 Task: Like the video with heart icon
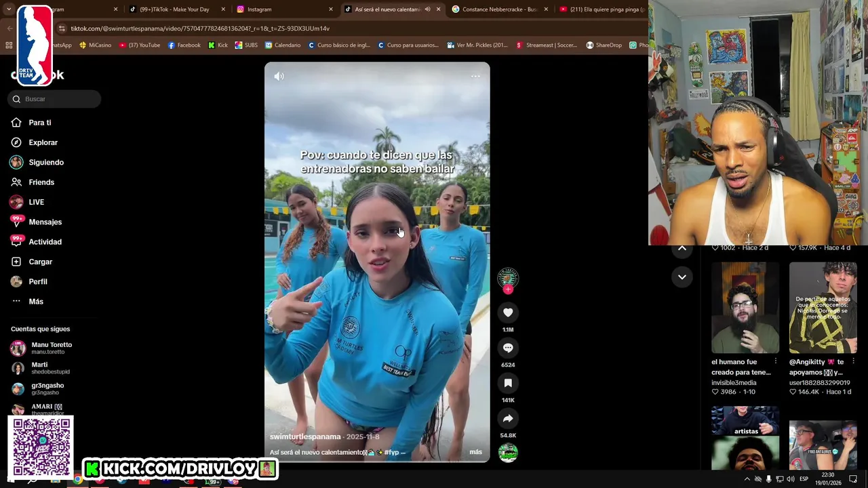pos(508,312)
